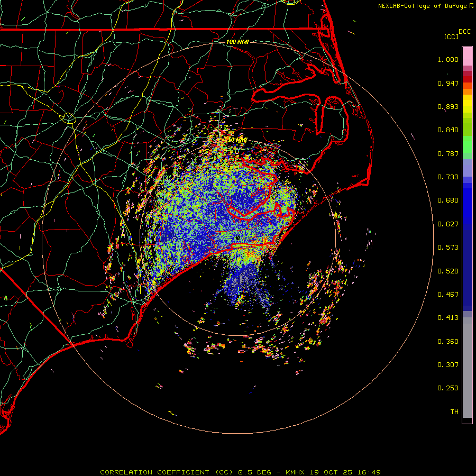The width and height of the screenshot is (476, 476).
Task: Click the 0.947 color scale value
Action: (448, 83)
